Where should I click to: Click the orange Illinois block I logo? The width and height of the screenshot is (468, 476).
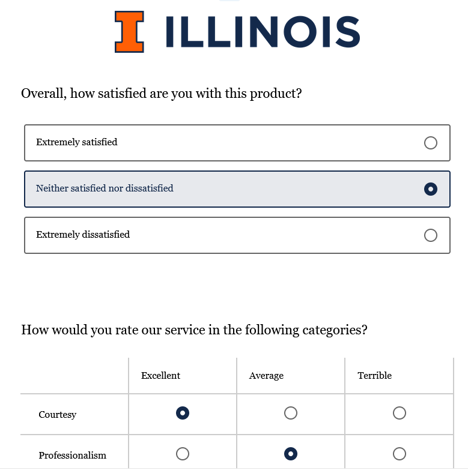click(129, 32)
